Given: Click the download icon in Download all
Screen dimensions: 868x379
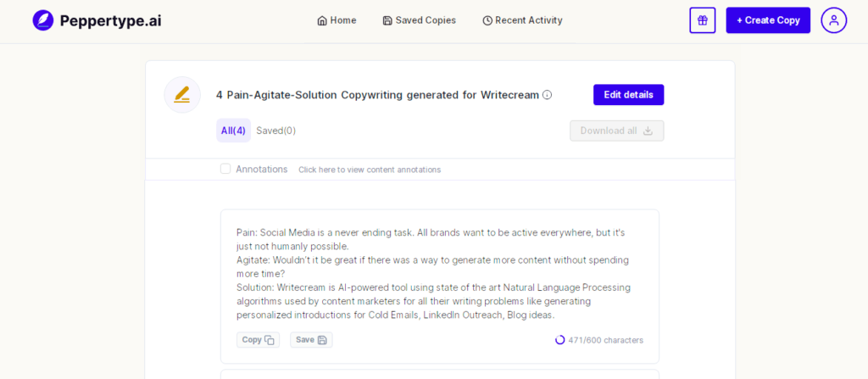Looking at the screenshot, I should (648, 131).
